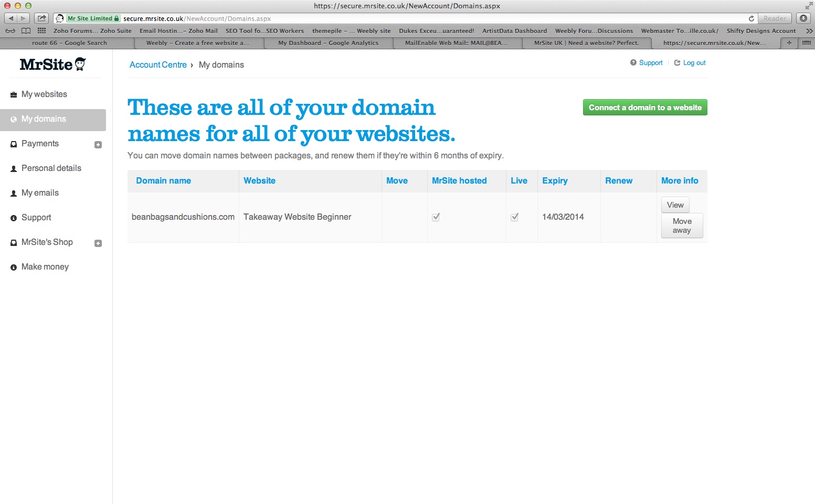
Task: Click the Share icon in Safari toolbar
Action: 41,18
